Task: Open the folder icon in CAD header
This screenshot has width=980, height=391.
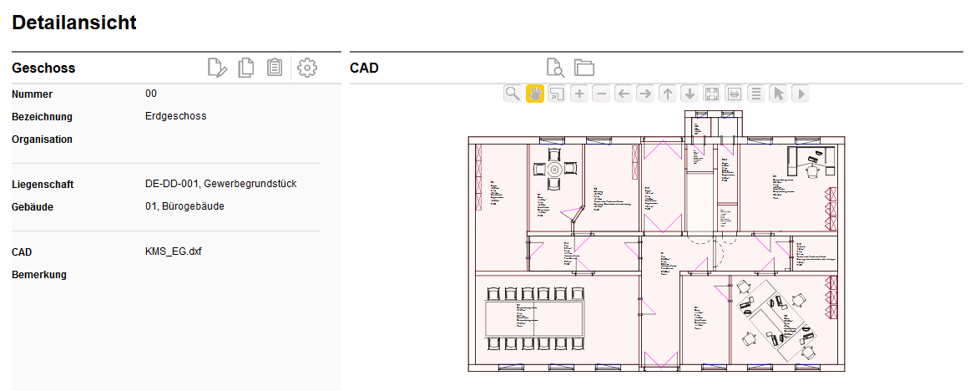Action: coord(583,68)
